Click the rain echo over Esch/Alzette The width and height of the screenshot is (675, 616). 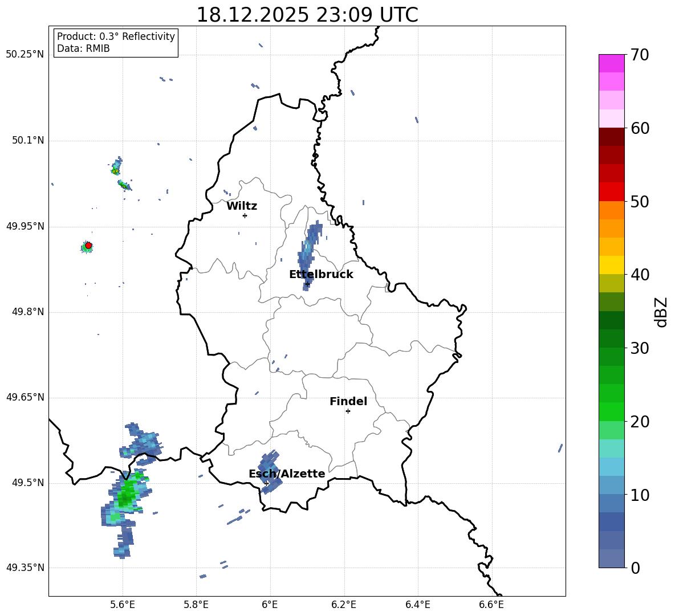coord(270,471)
